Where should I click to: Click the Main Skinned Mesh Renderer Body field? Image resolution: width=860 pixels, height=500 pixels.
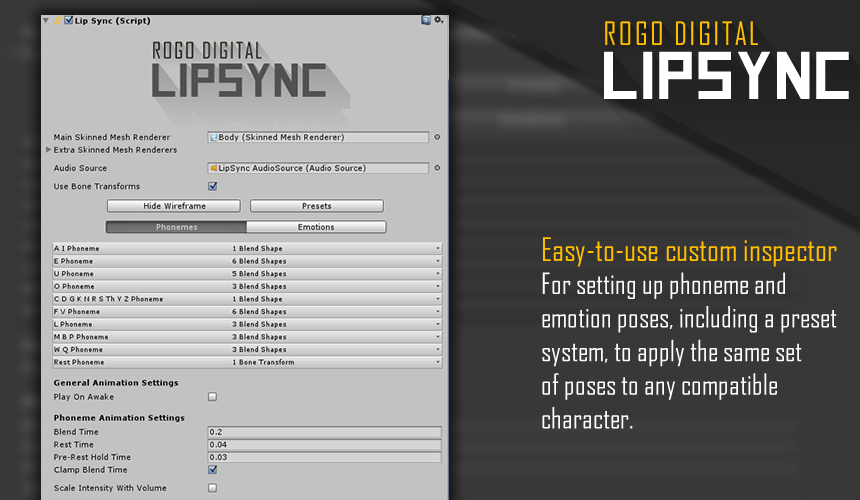(x=318, y=137)
